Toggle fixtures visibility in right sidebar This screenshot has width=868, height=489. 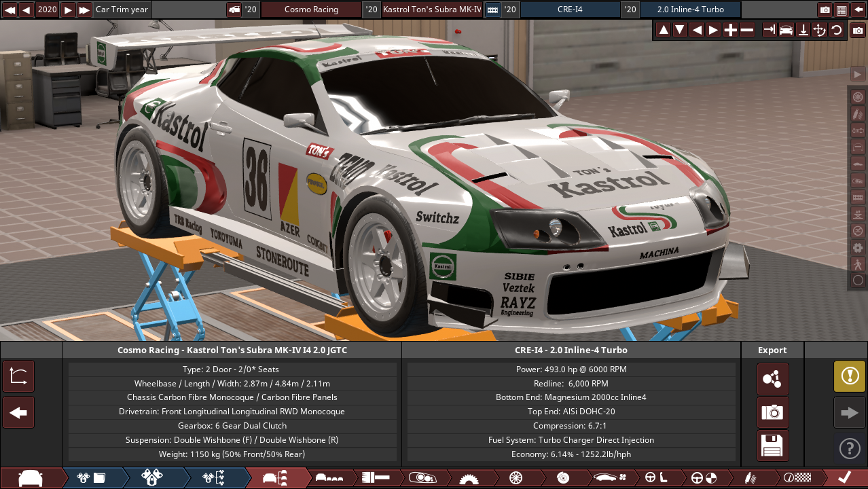858,180
